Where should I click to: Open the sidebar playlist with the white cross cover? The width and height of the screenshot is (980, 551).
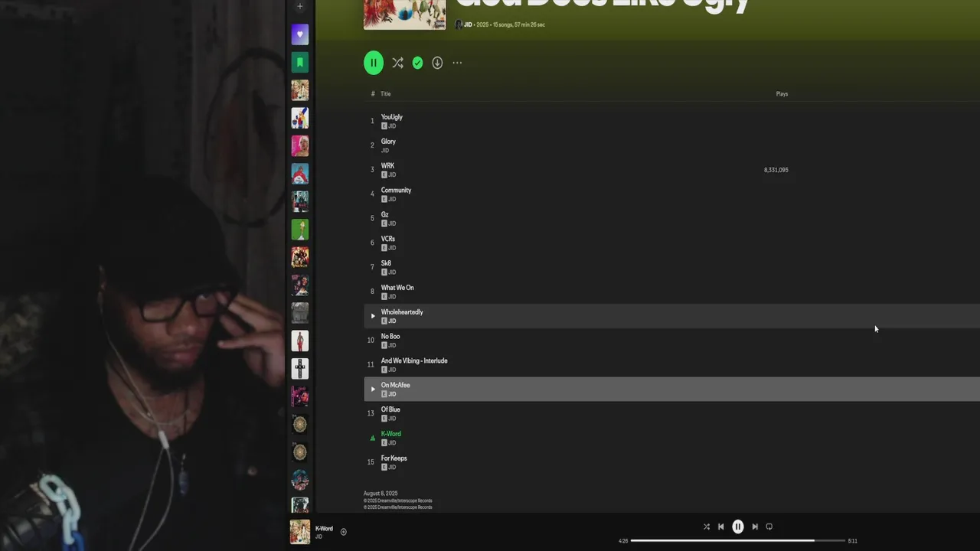coord(300,368)
